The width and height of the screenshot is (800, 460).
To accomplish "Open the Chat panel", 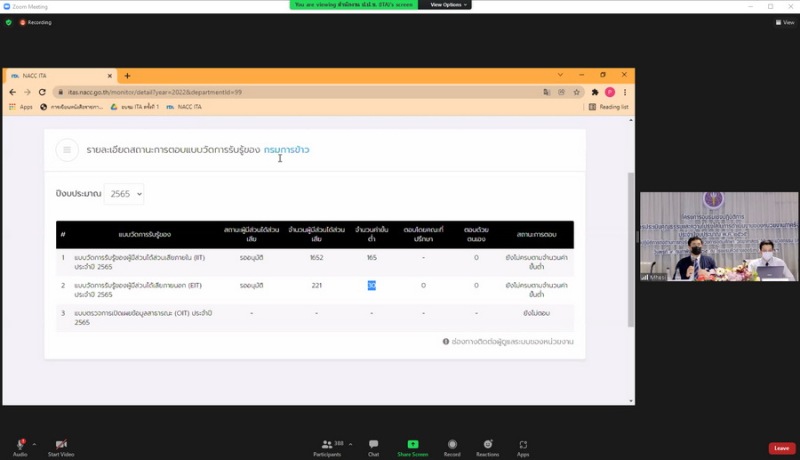I will [373, 444].
